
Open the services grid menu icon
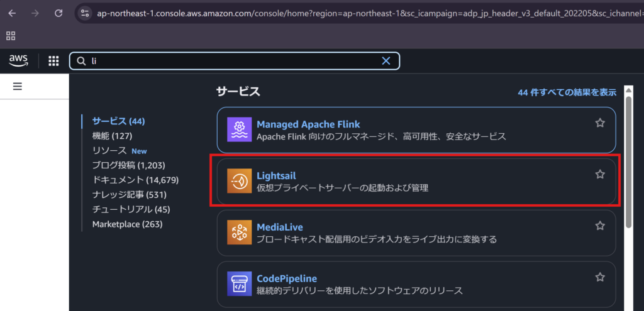click(53, 61)
